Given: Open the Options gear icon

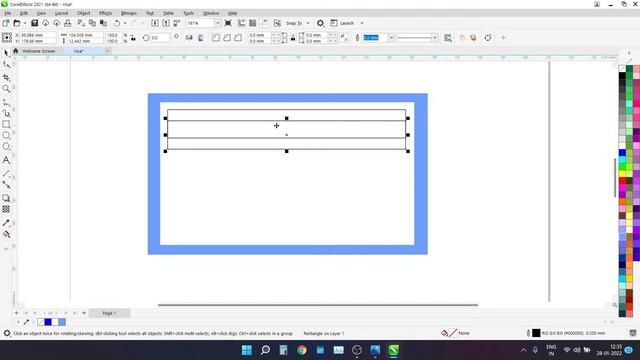Looking at the screenshot, I should click(320, 23).
